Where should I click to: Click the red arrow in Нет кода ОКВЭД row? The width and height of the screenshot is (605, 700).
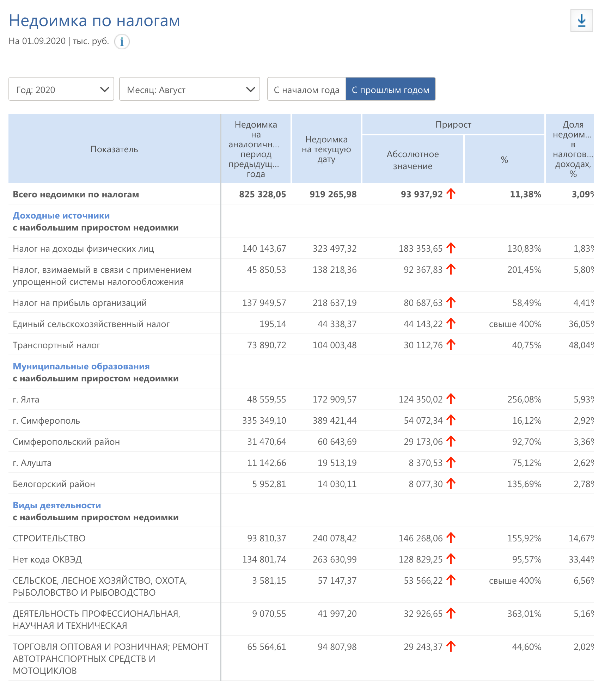tap(451, 559)
